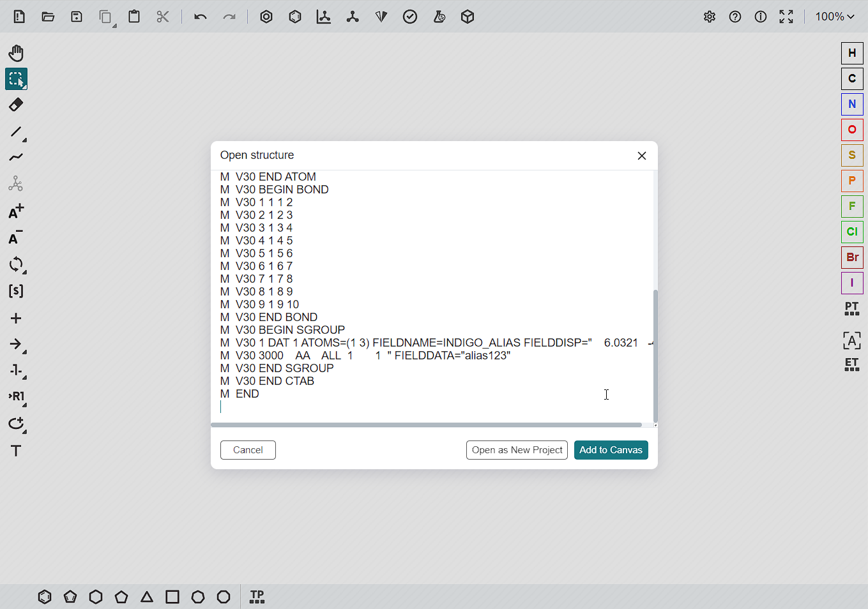Select the Erase tool

pyautogui.click(x=16, y=105)
